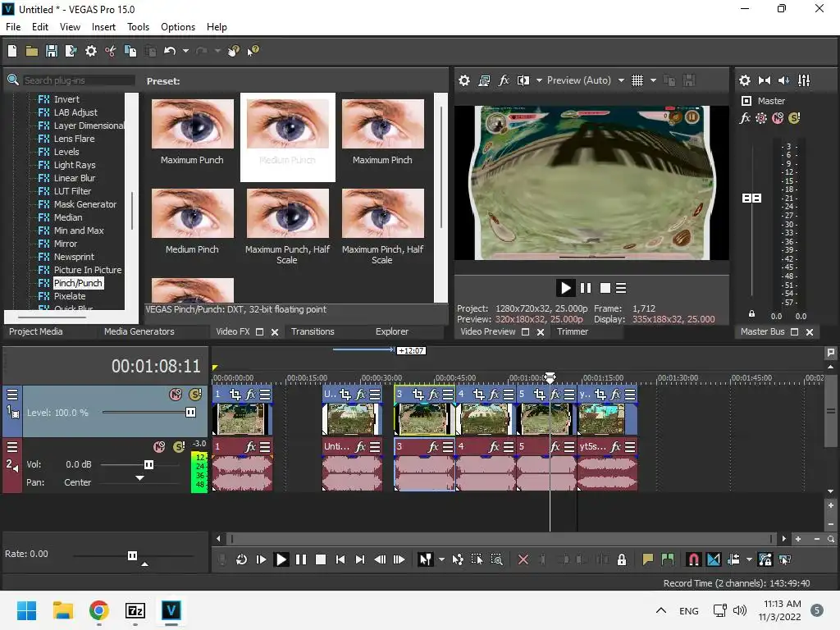Toggle Ignore Event Grouping
The image size is (840, 630).
tap(785, 559)
